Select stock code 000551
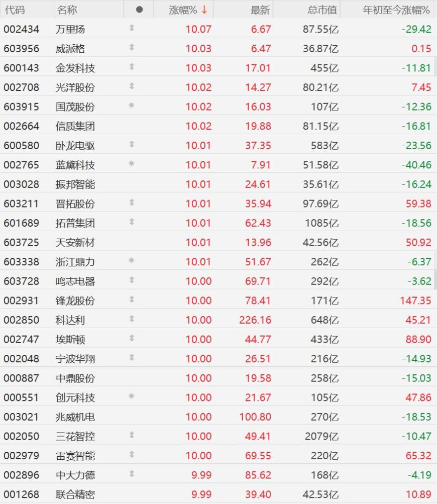This screenshot has height=504, width=437. click(21, 397)
